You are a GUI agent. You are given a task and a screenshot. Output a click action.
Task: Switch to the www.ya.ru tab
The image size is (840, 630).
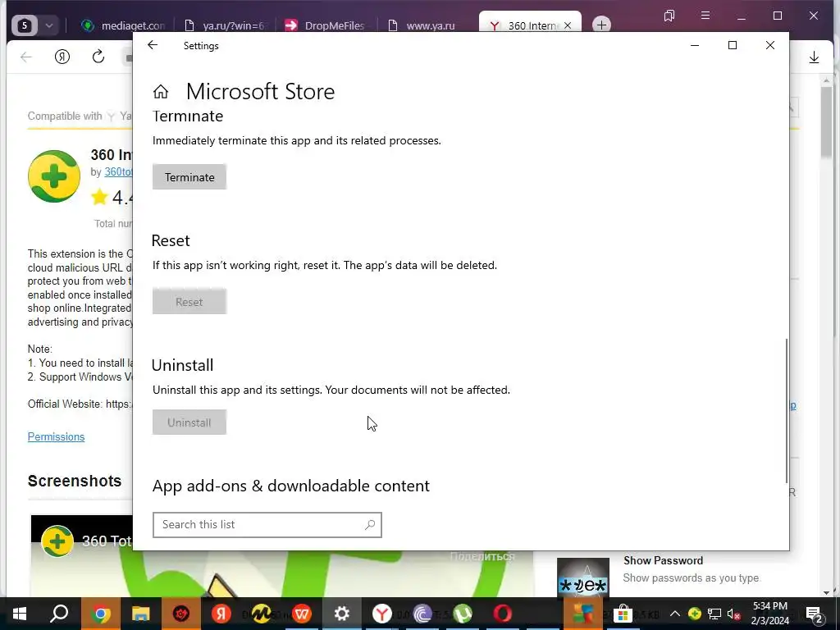pos(422,25)
